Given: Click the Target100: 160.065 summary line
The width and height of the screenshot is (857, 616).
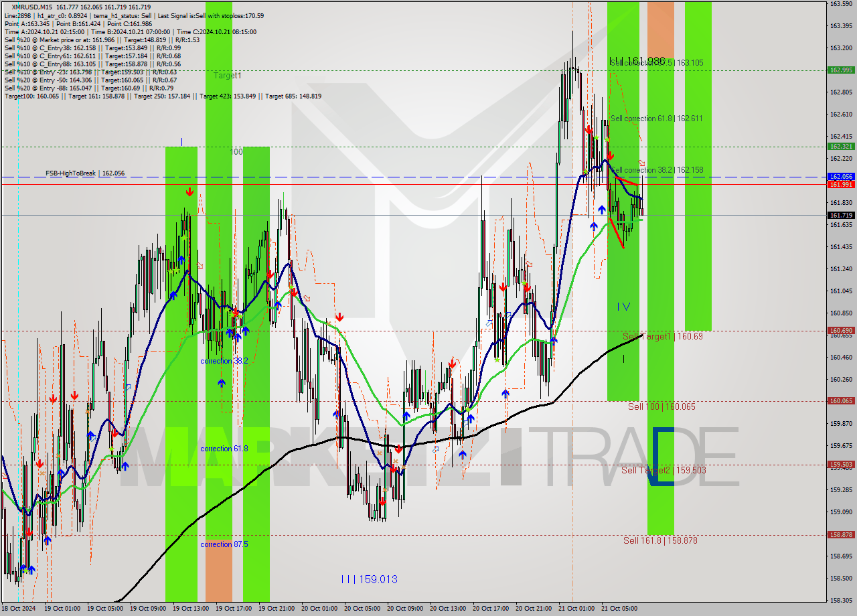Looking at the screenshot, I should click(163, 96).
